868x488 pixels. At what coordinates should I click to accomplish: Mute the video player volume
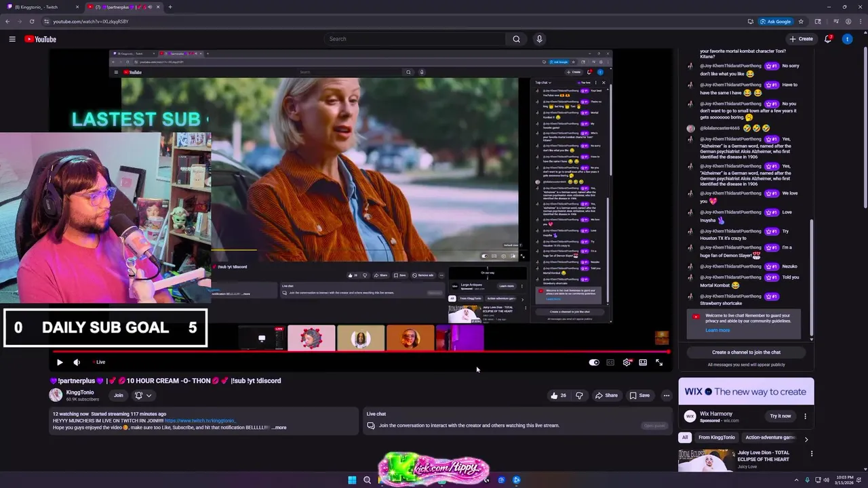pyautogui.click(x=77, y=363)
